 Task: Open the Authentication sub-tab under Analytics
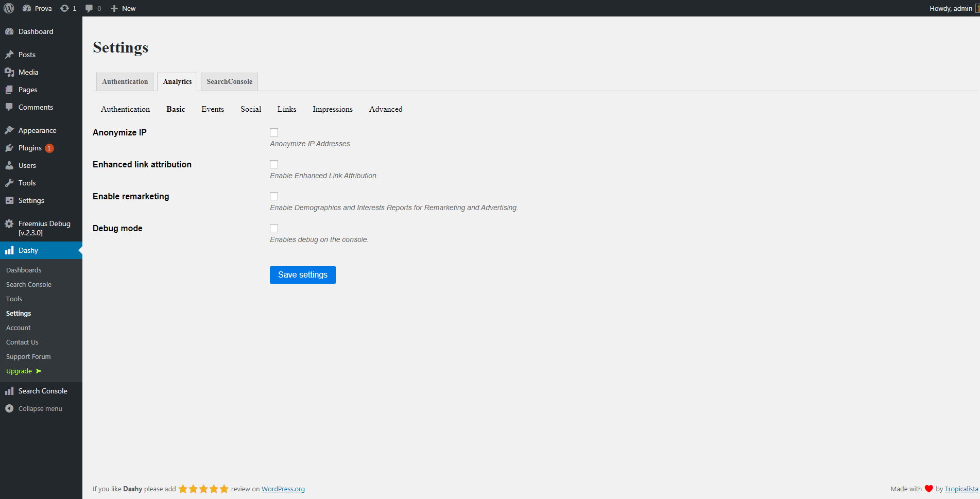point(126,109)
